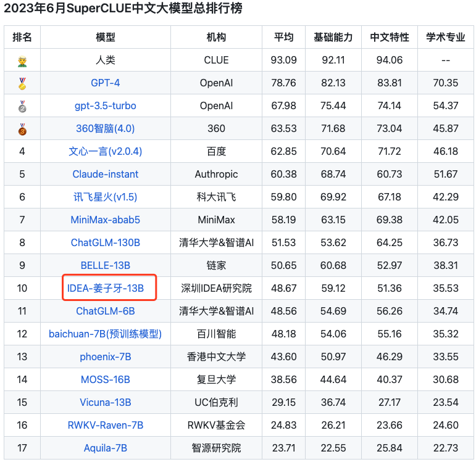Screen dimensions: 476x462
Task: Click the average score 38.56
Action: click(x=283, y=380)
